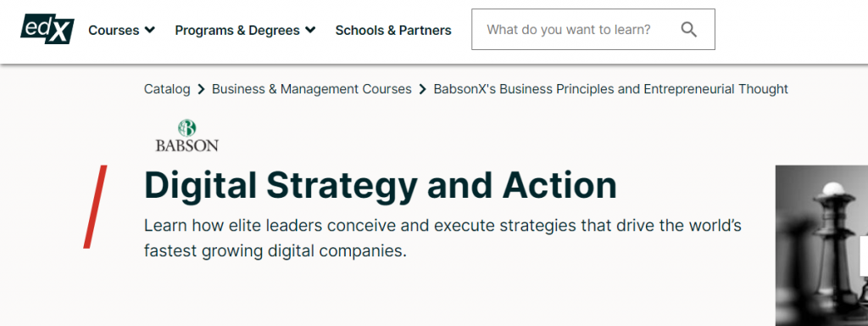Click the chevron separator after Catalog

click(202, 89)
